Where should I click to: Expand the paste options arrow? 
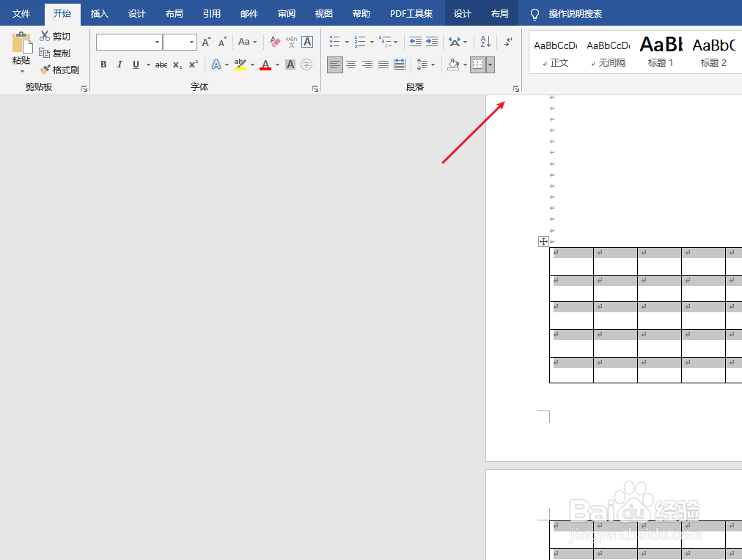22,71
